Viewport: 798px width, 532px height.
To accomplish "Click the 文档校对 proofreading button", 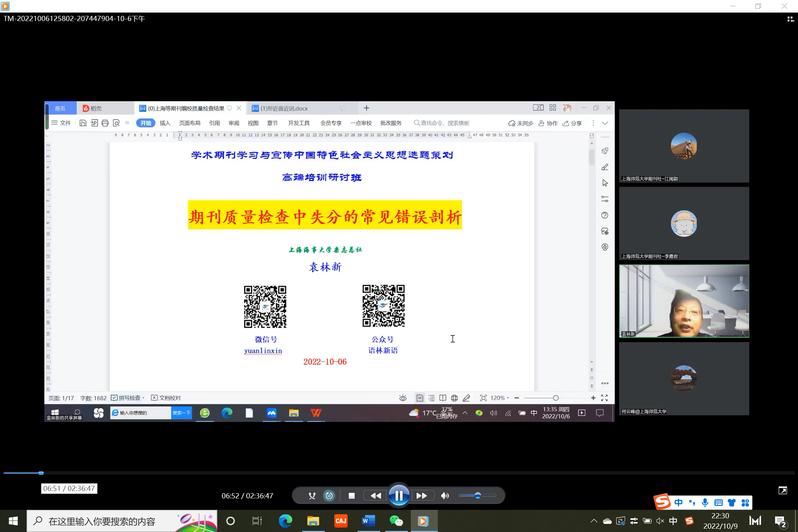I will (x=166, y=398).
